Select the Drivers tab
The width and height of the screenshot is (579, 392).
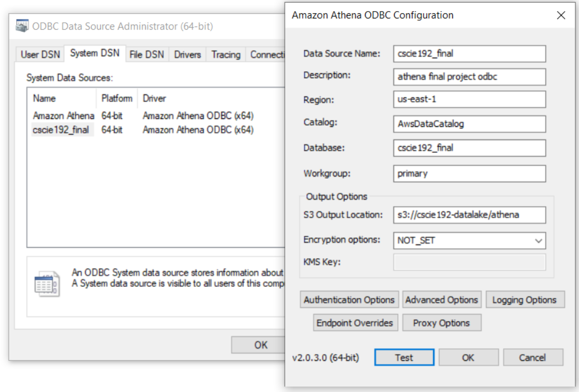187,54
